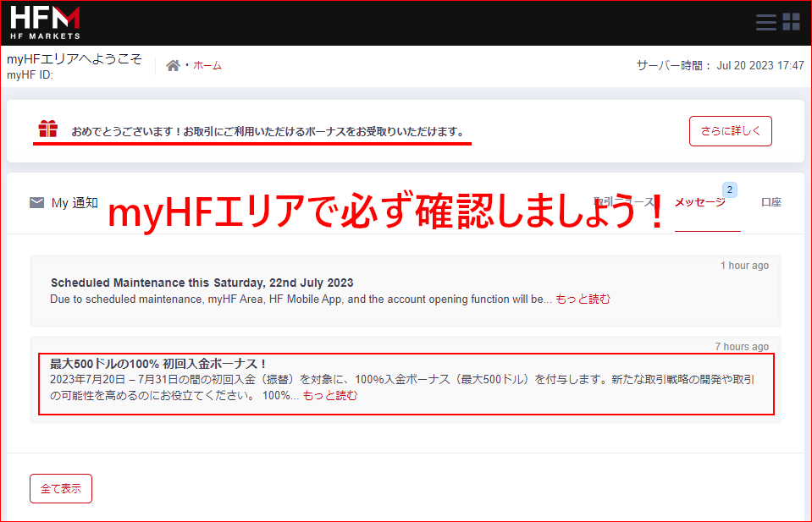Click the red gift bonus icon

click(48, 129)
